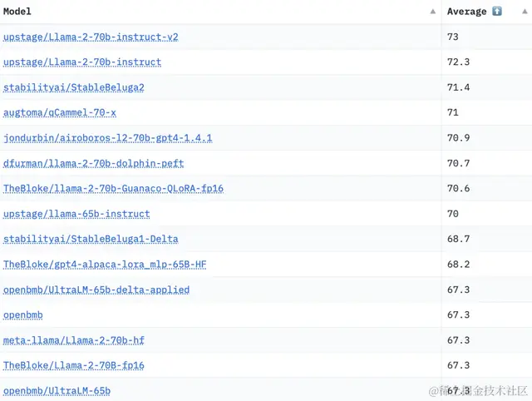Open the short openbmb link

pyautogui.click(x=23, y=315)
